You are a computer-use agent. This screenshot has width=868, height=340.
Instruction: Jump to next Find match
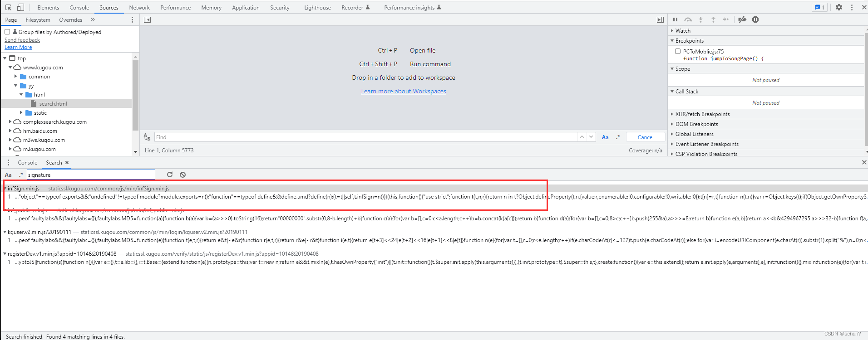click(591, 137)
